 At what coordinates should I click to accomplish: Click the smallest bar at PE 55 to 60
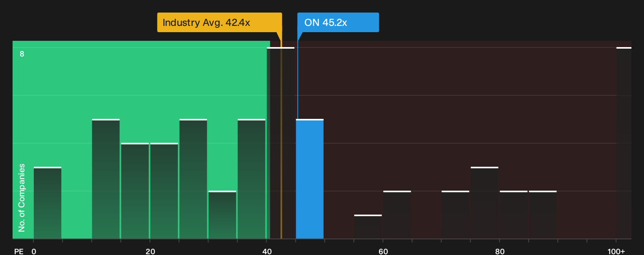[368, 227]
